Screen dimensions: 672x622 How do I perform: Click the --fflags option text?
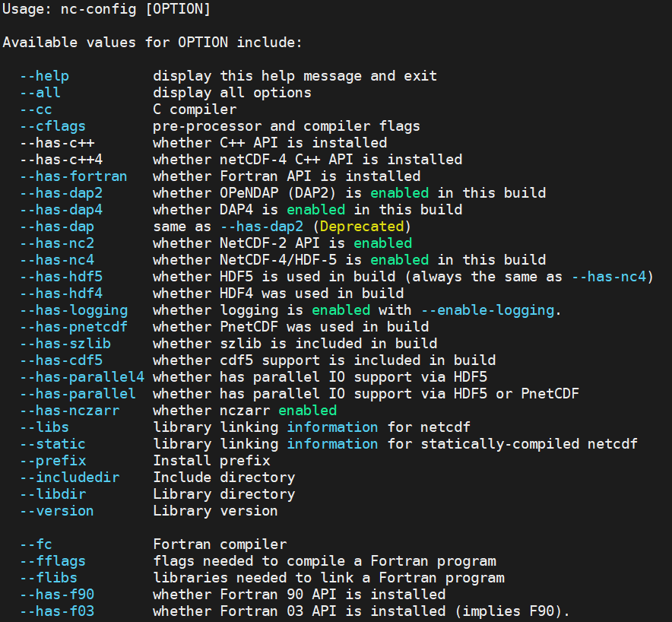(x=52, y=560)
